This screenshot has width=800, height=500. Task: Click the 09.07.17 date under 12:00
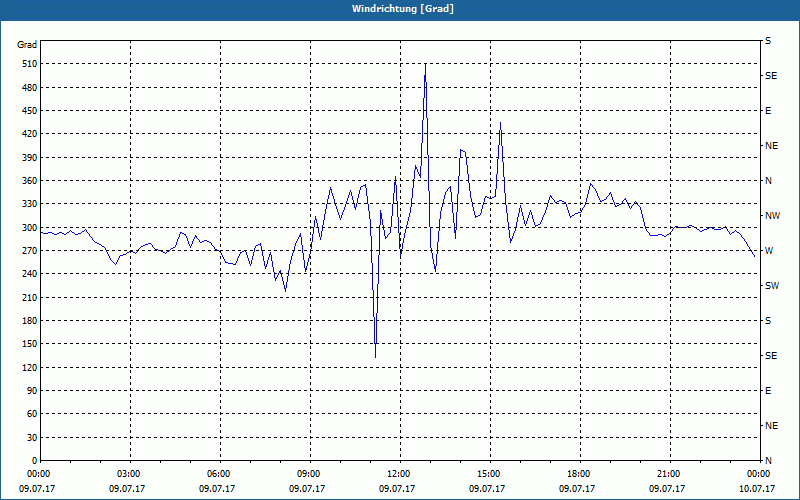(x=397, y=488)
